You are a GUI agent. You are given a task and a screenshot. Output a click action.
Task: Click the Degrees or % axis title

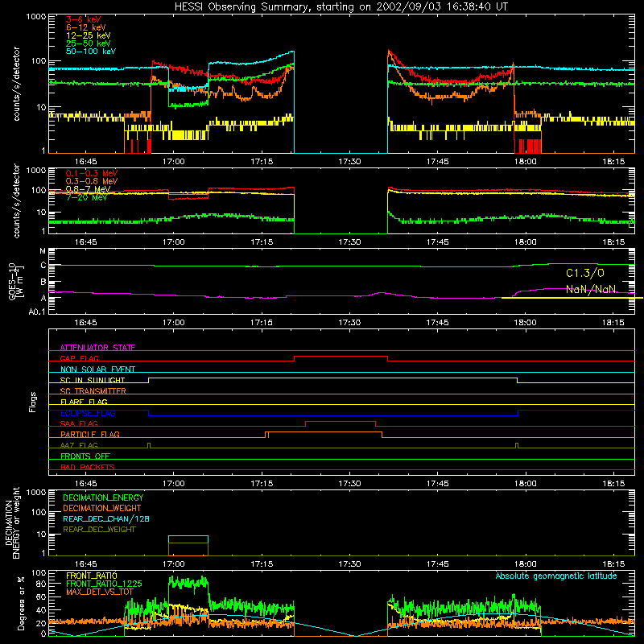21,603
